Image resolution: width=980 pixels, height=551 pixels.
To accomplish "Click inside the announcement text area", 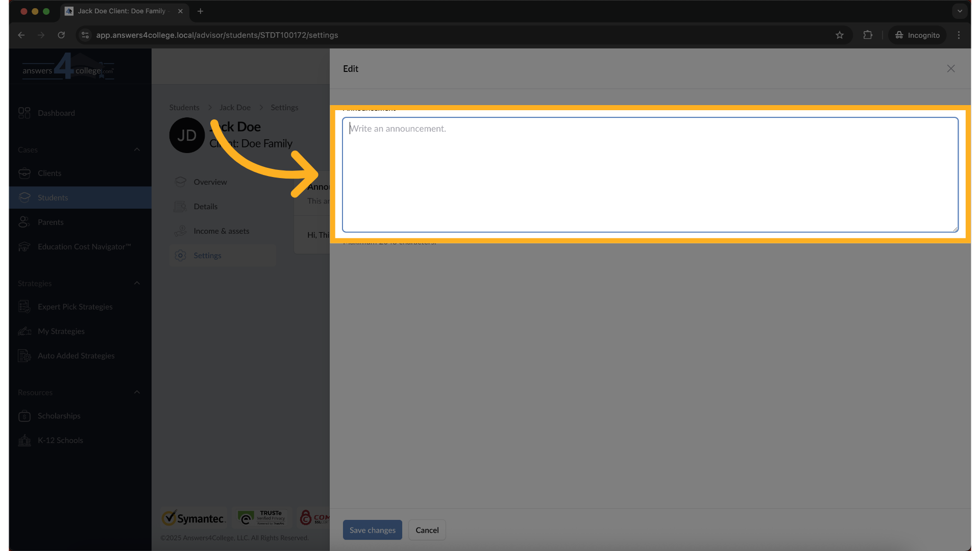I will (x=649, y=174).
